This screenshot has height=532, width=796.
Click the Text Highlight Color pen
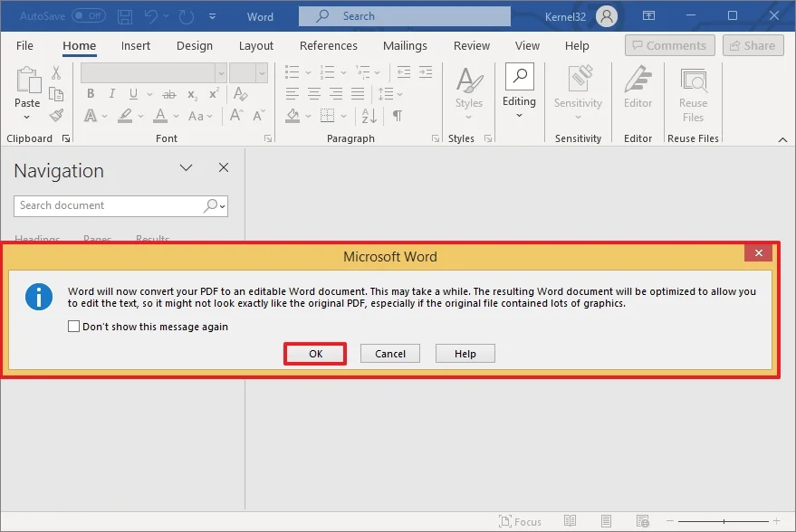click(125, 116)
